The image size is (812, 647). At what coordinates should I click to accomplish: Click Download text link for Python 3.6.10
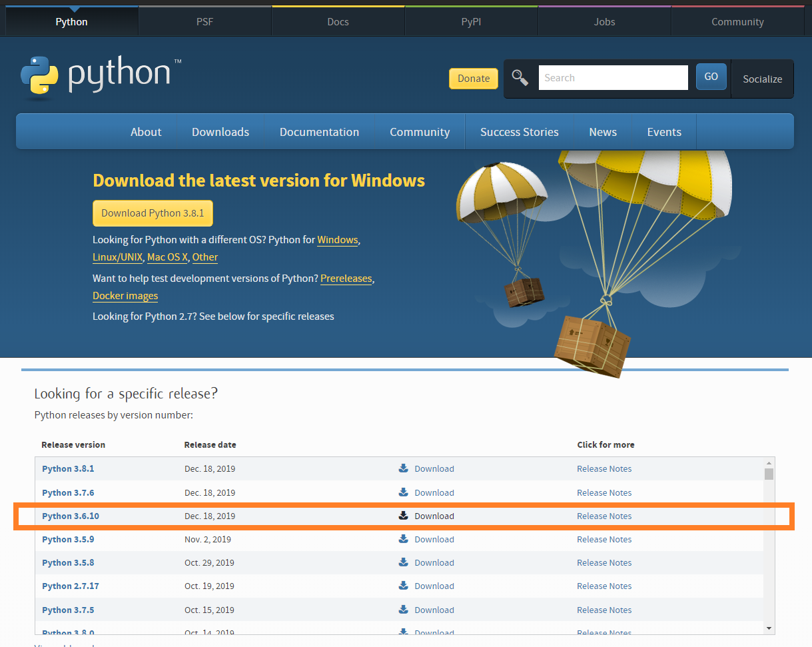tap(434, 516)
